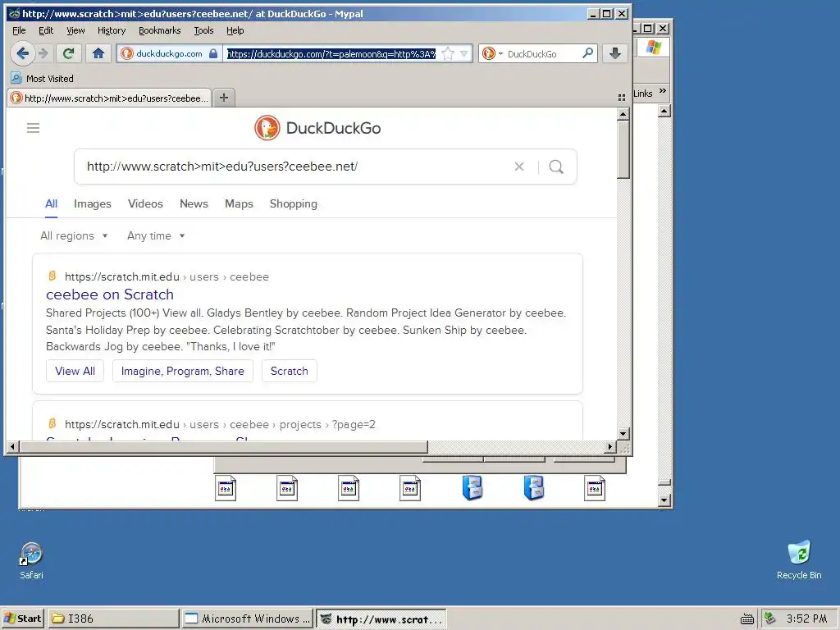Expand the Any time filter dropdown
840x630 pixels.
[x=156, y=235]
